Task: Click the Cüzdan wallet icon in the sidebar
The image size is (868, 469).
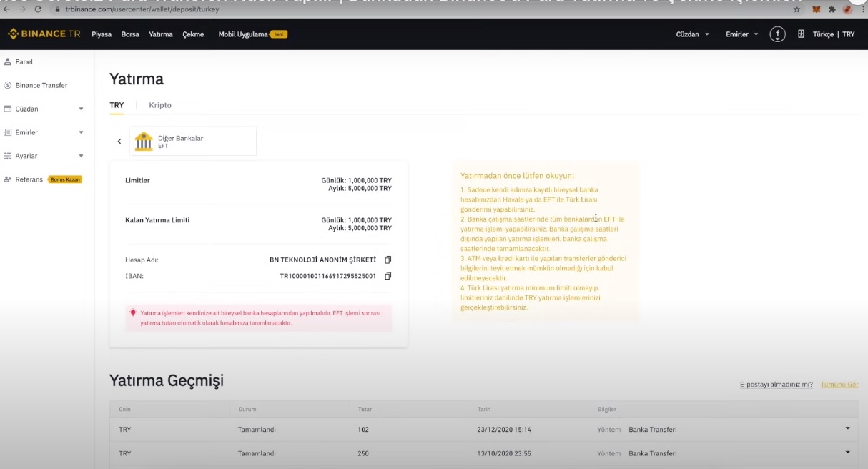Action: pyautogui.click(x=8, y=109)
